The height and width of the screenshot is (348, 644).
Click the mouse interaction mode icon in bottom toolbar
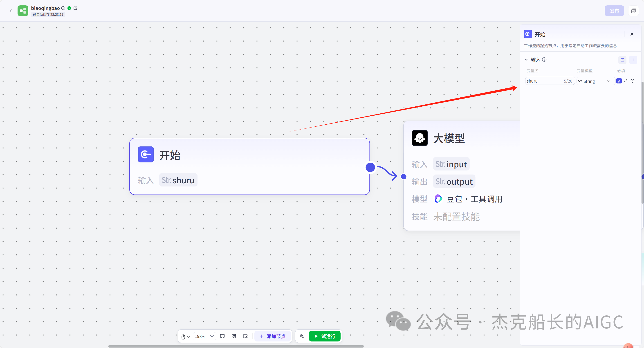click(x=183, y=336)
